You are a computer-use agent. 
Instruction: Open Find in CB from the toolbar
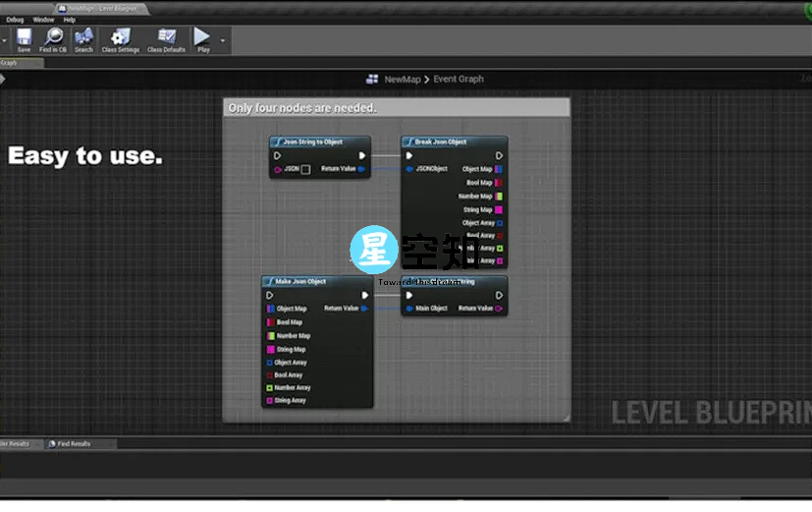52,39
